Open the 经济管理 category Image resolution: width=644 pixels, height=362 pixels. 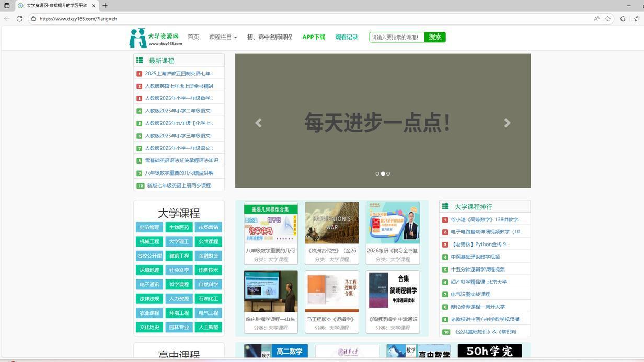(x=149, y=227)
